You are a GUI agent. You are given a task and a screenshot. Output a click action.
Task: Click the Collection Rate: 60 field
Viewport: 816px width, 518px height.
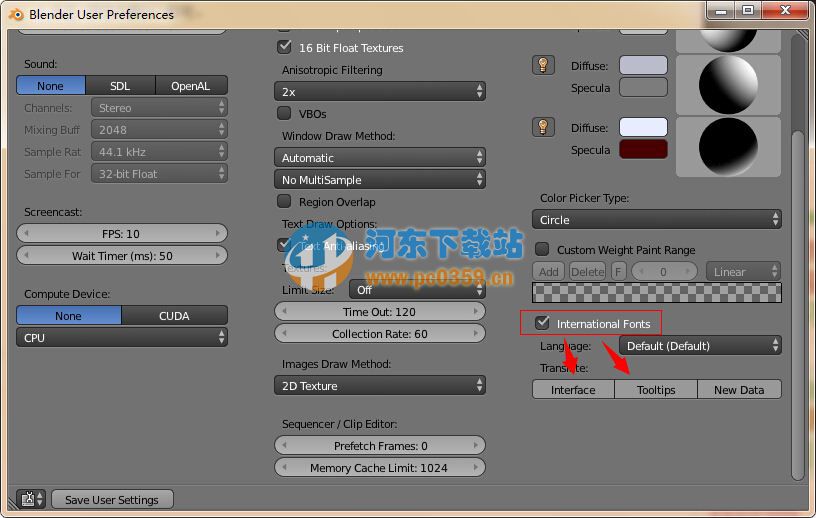(380, 333)
